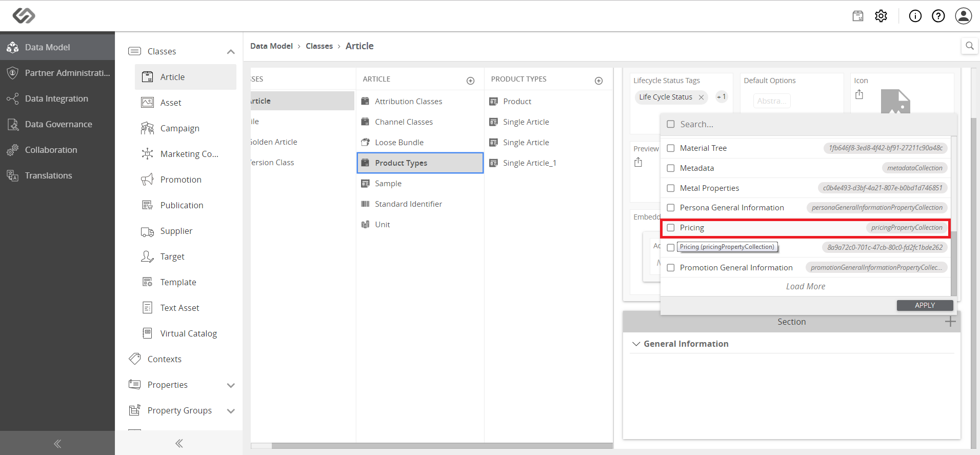
Task: Open Collaboration module
Action: coord(57,150)
